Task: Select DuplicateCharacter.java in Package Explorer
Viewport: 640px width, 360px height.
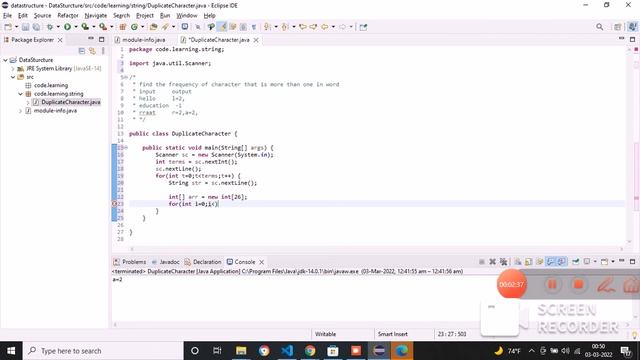Action: click(x=71, y=102)
